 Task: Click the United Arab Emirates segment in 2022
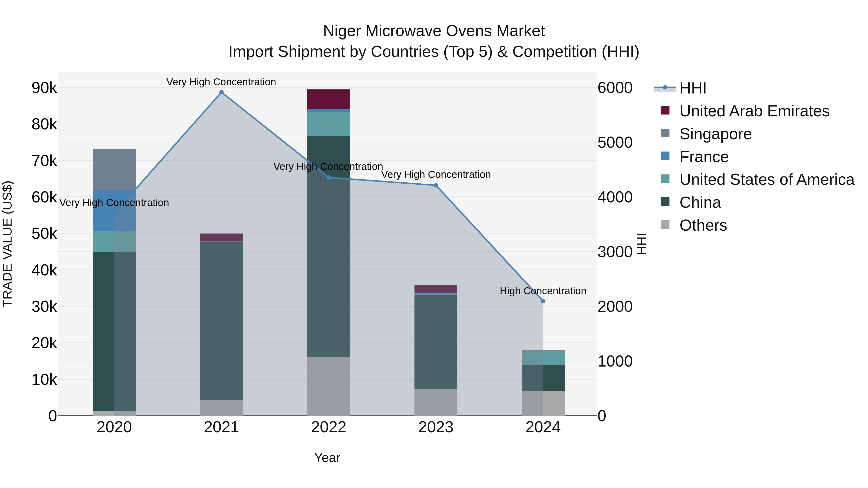click(x=329, y=99)
